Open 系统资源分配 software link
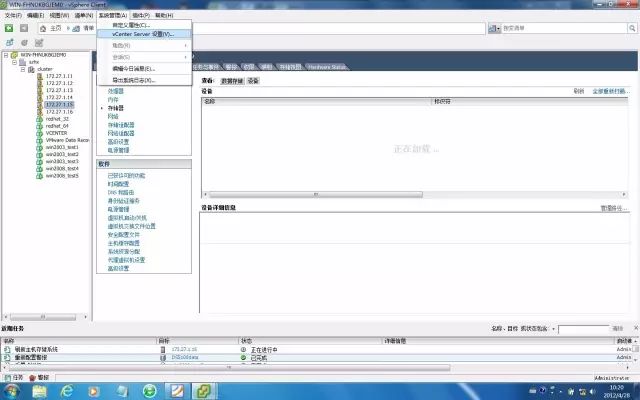Image resolution: width=640 pixels, height=400 pixels. (x=124, y=251)
